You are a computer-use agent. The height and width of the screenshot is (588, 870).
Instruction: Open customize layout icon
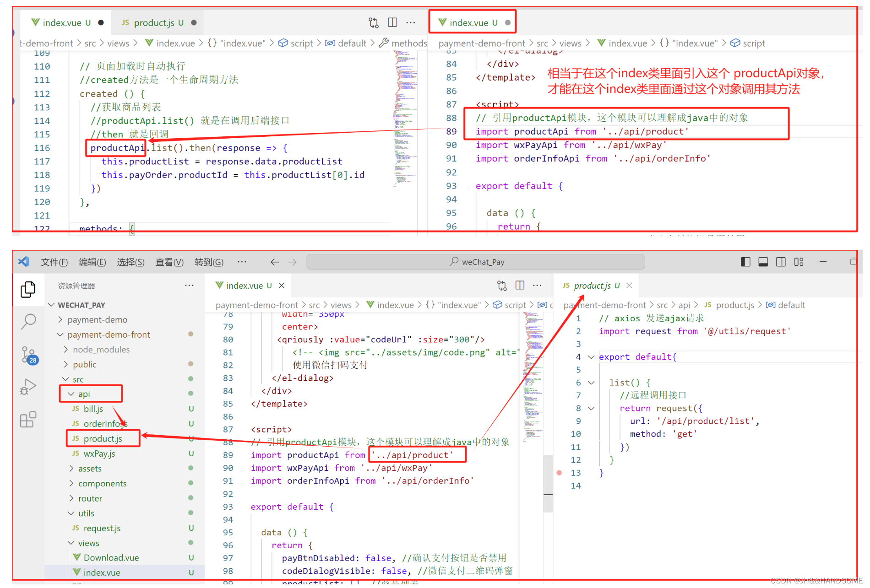799,262
